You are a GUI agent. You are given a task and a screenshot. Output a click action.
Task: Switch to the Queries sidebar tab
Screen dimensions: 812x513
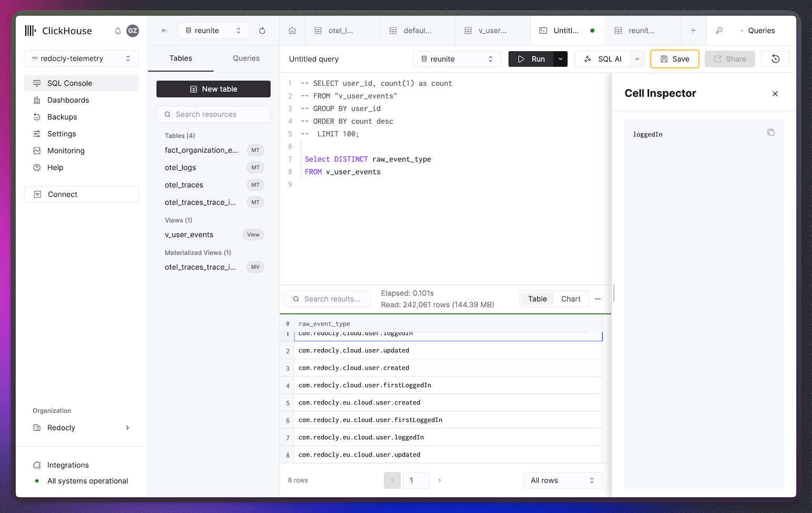pyautogui.click(x=246, y=58)
